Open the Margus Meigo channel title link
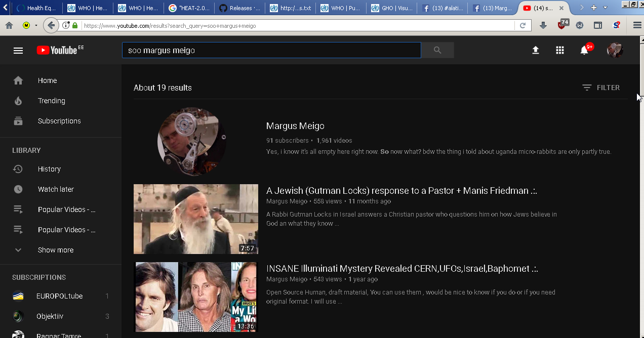Viewport: 644px width, 338px height. point(295,126)
